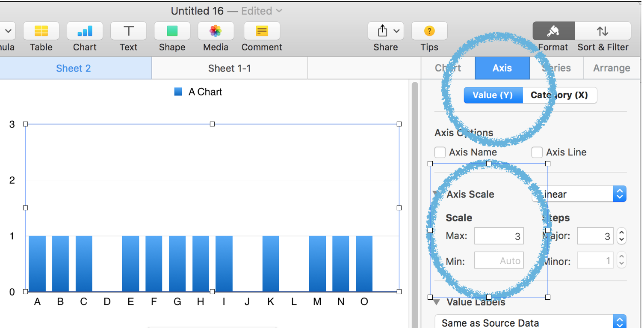This screenshot has height=328, width=644.
Task: Enable the Axis Name checkbox
Action: pyautogui.click(x=440, y=152)
